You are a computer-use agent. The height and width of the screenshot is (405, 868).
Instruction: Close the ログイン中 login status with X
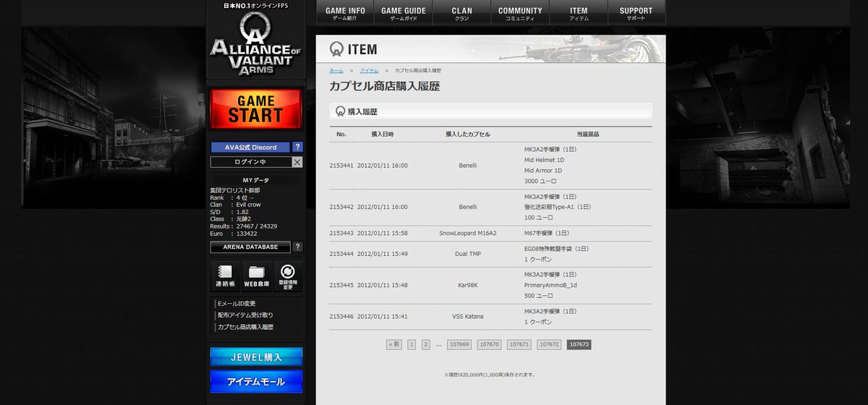tap(297, 162)
